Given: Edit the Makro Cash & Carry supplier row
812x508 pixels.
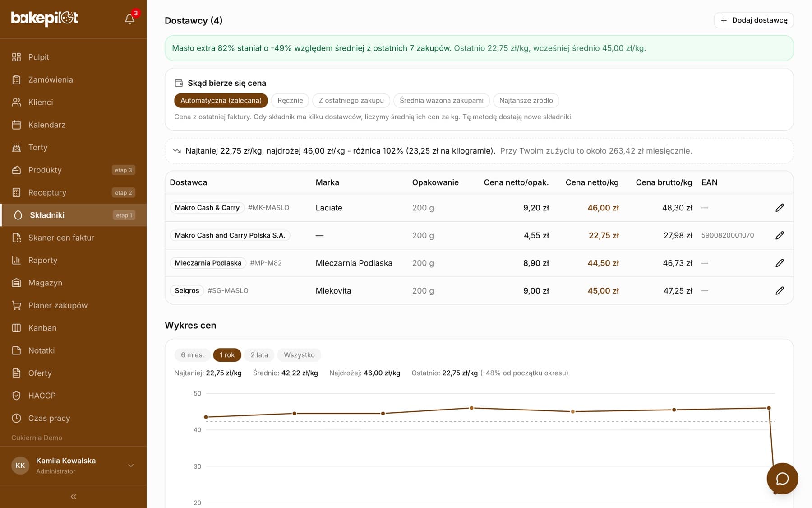Looking at the screenshot, I should [780, 208].
